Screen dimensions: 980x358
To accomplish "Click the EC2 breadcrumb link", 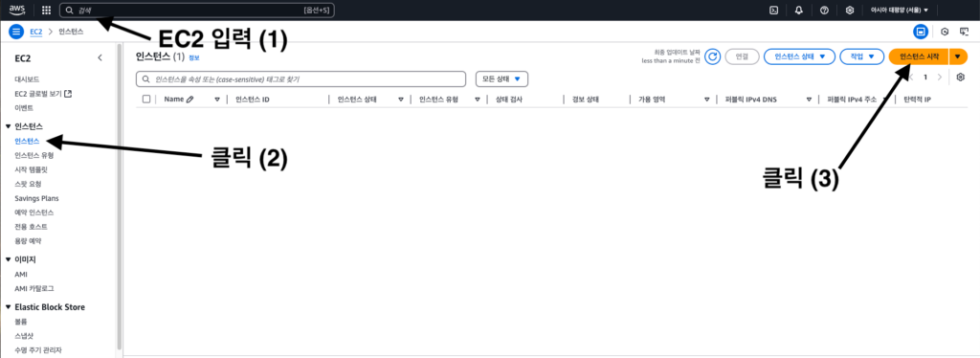I will tap(36, 31).
